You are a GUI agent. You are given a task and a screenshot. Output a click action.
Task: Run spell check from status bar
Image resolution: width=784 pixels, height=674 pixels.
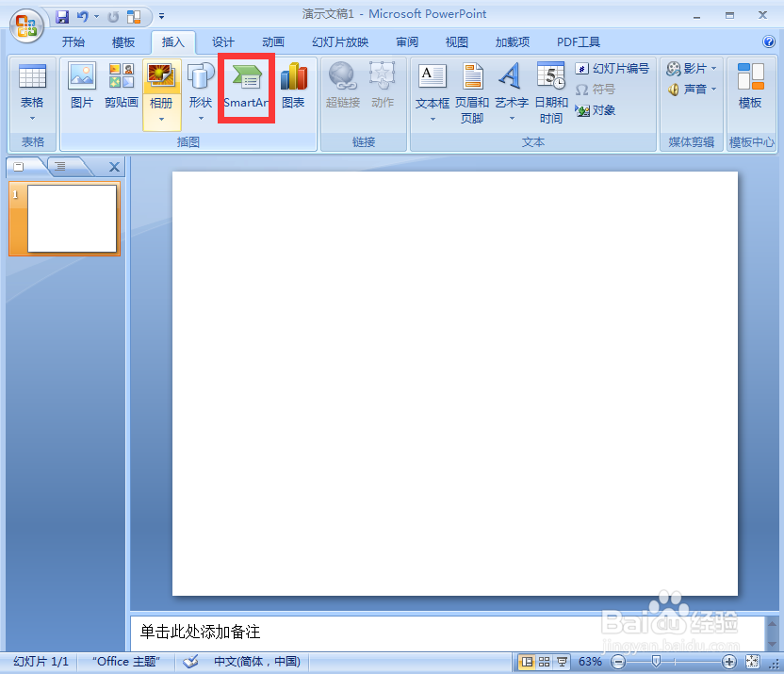(x=190, y=662)
